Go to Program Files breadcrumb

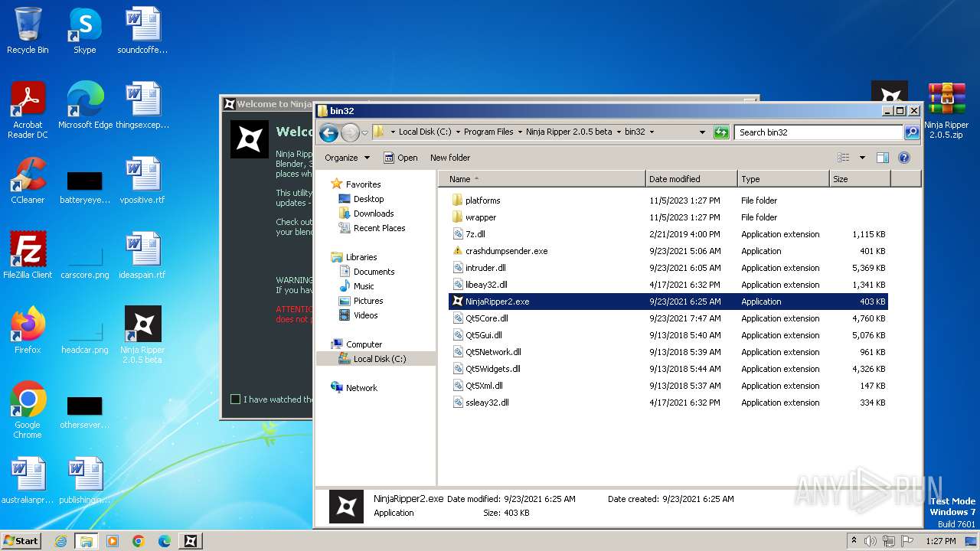coord(488,132)
